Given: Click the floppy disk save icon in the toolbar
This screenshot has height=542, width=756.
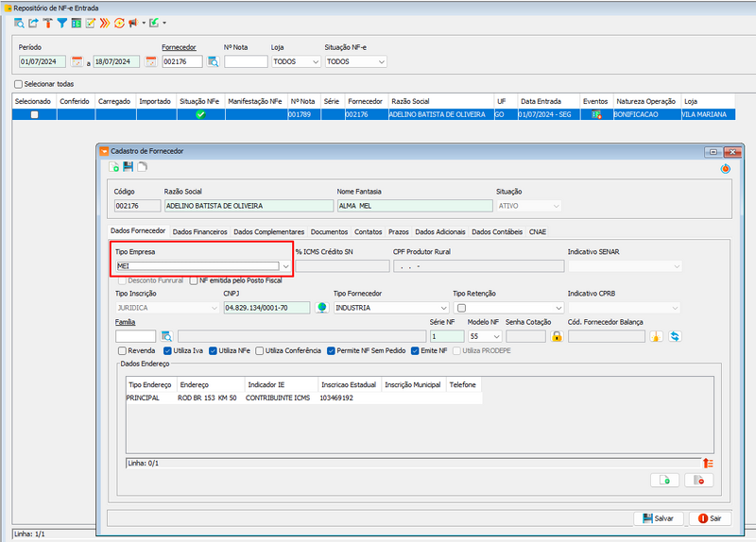Looking at the screenshot, I should click(x=128, y=167).
